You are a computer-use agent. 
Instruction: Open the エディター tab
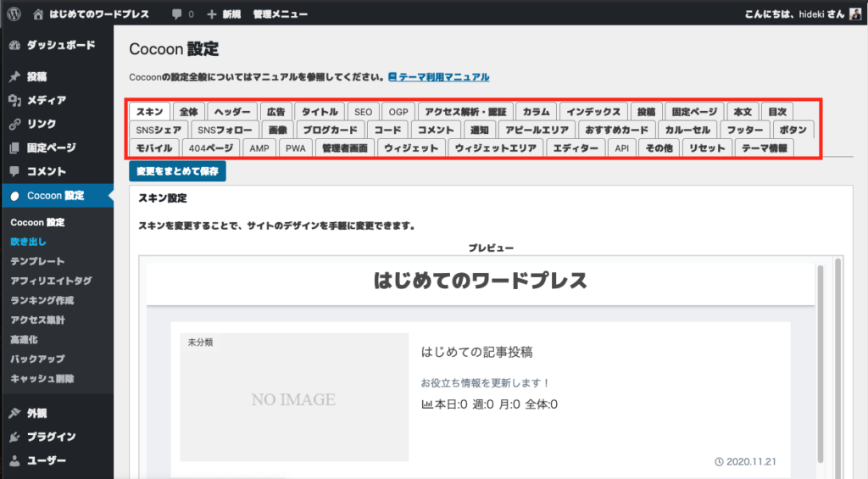pyautogui.click(x=576, y=148)
